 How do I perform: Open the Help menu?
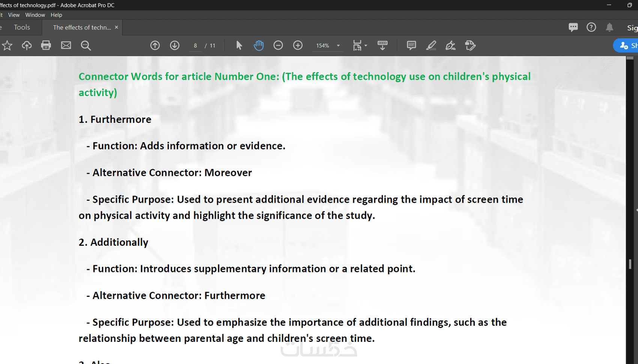(56, 15)
